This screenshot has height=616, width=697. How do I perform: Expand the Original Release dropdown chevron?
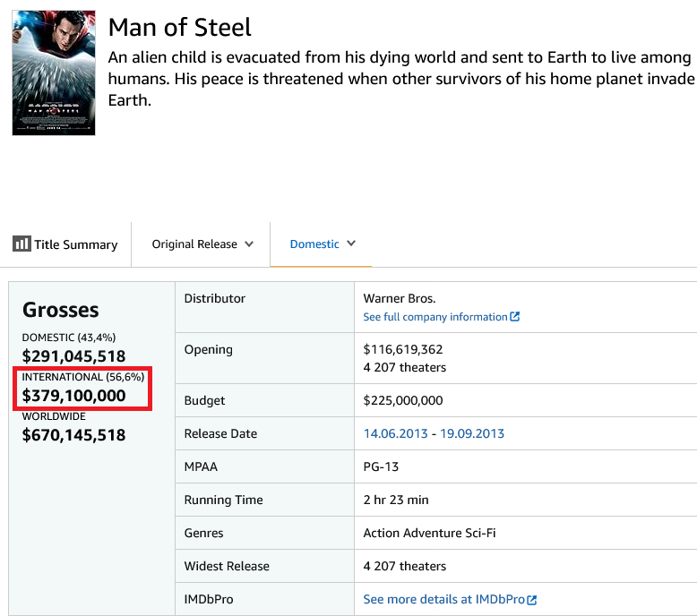click(249, 244)
